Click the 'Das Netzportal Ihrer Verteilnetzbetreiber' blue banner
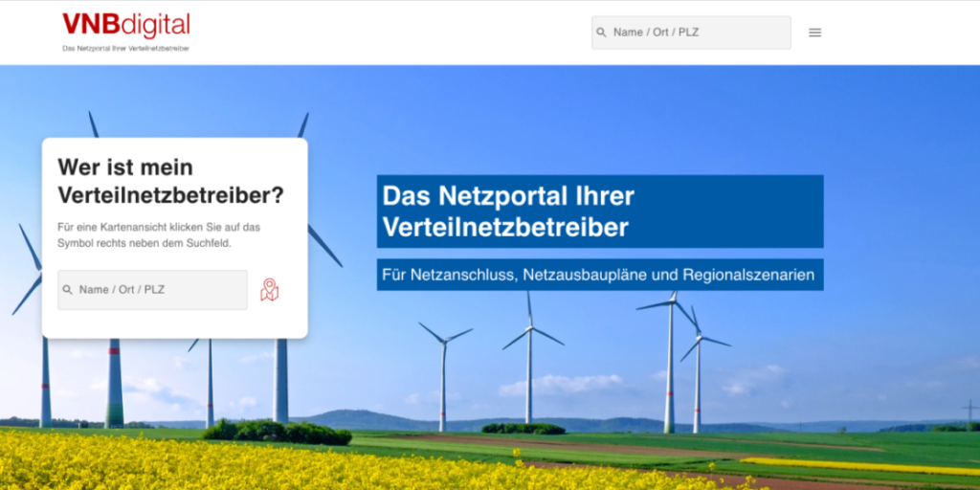The image size is (980, 490). coord(599,211)
